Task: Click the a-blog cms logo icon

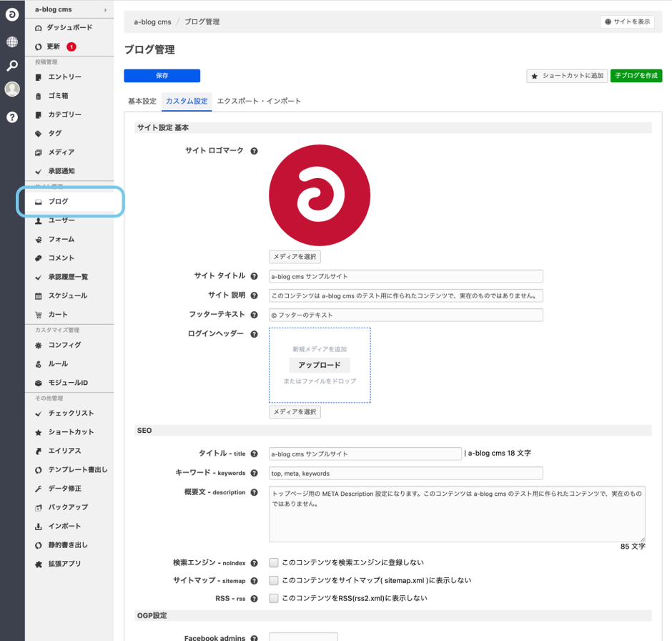Action: [x=12, y=14]
